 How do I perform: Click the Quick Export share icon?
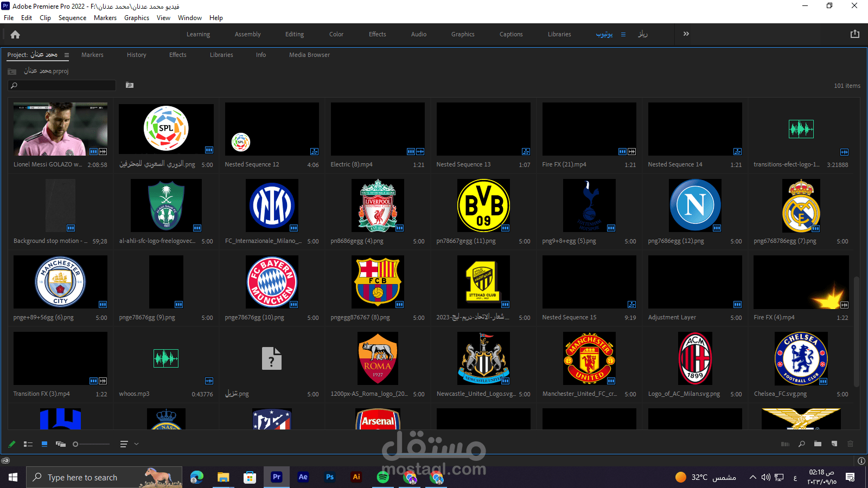(x=855, y=34)
